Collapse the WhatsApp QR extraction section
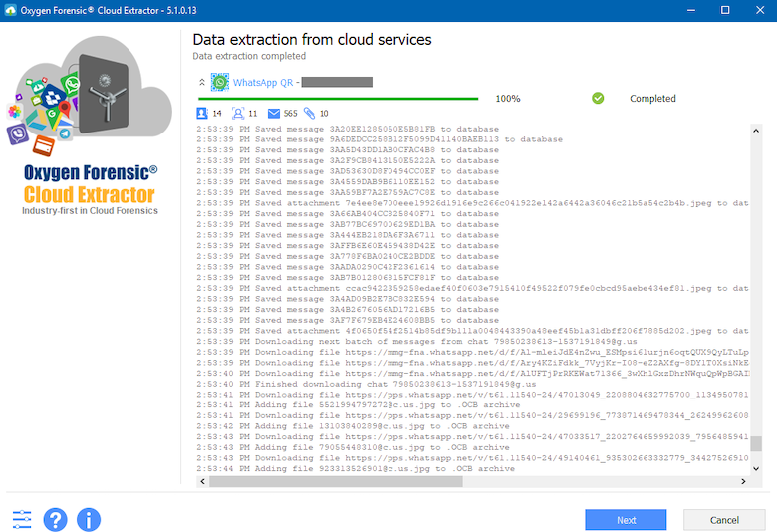Image resolution: width=777 pixels, height=532 pixels. pyautogui.click(x=201, y=83)
